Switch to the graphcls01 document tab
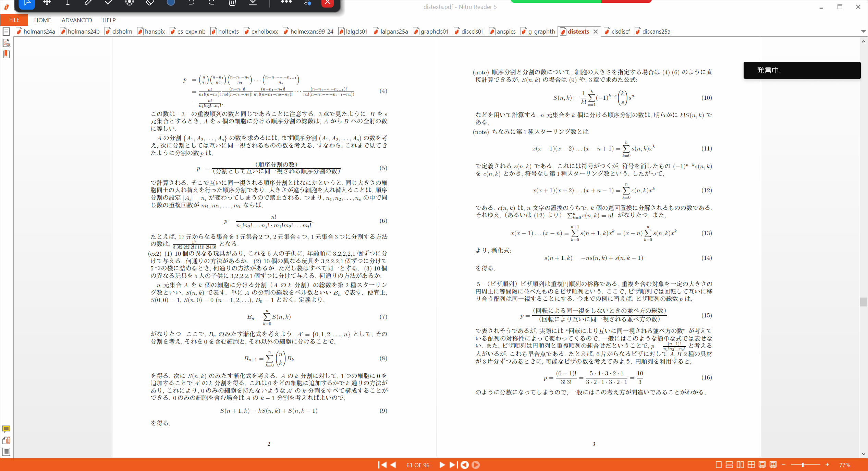Viewport: 868px width, 471px height. [x=431, y=32]
